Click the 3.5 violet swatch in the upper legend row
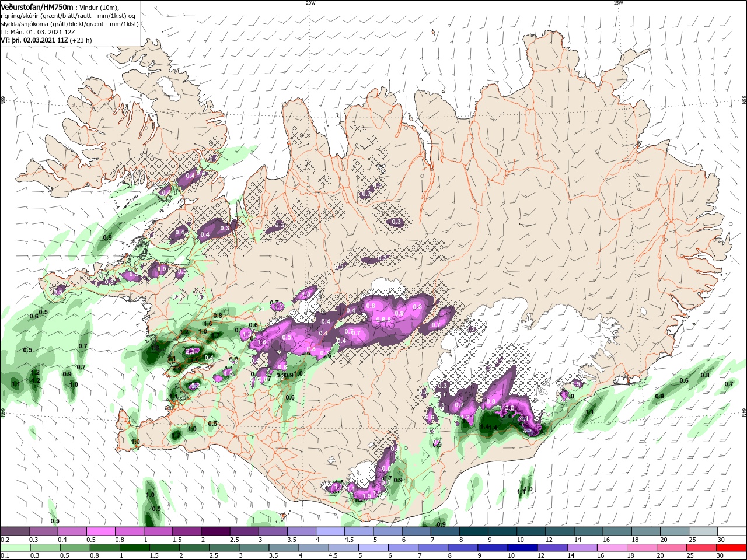 [x=301, y=531]
